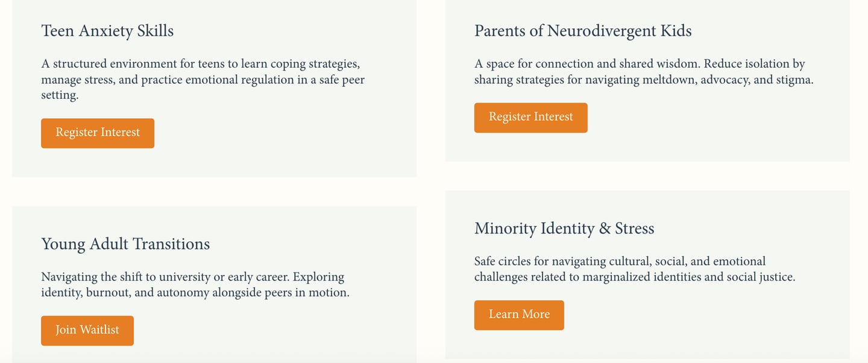This screenshot has width=868, height=363.
Task: Click Learn More under Minority Identity & Stress
Action: pyautogui.click(x=519, y=315)
